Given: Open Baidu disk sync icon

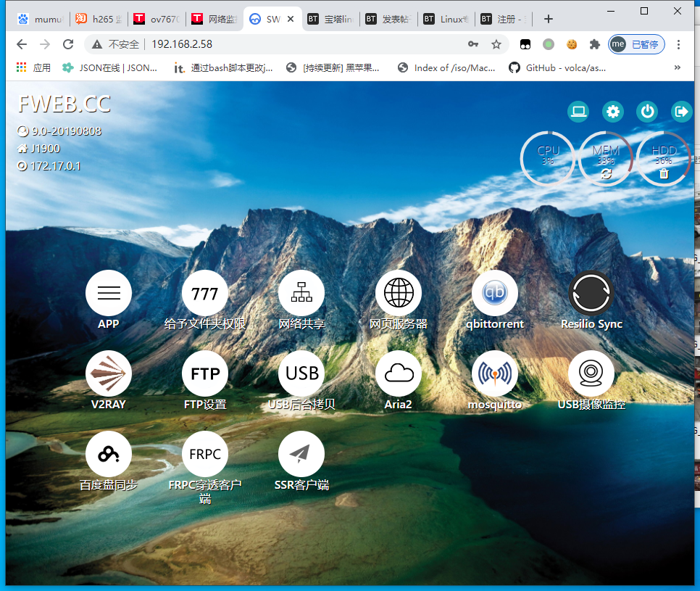Looking at the screenshot, I should coord(109,454).
